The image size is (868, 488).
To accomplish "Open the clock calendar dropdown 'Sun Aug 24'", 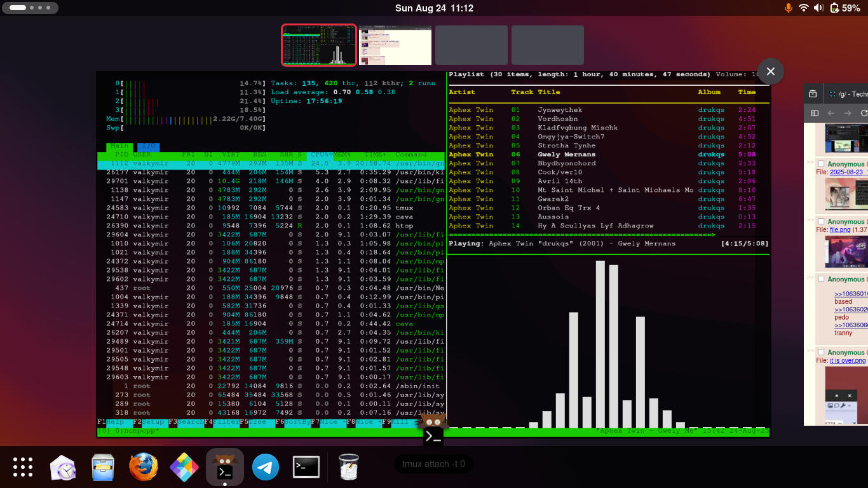I will coord(434,8).
